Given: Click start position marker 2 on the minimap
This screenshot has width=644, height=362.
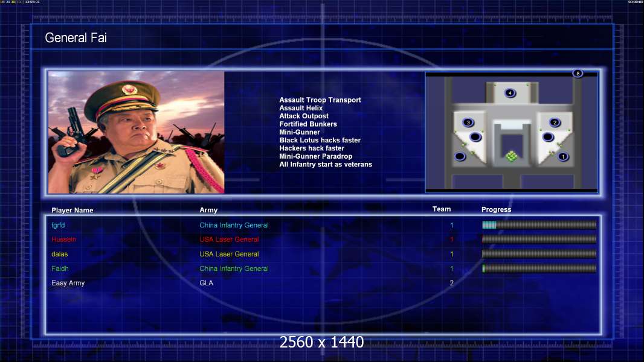Looking at the screenshot, I should [555, 122].
